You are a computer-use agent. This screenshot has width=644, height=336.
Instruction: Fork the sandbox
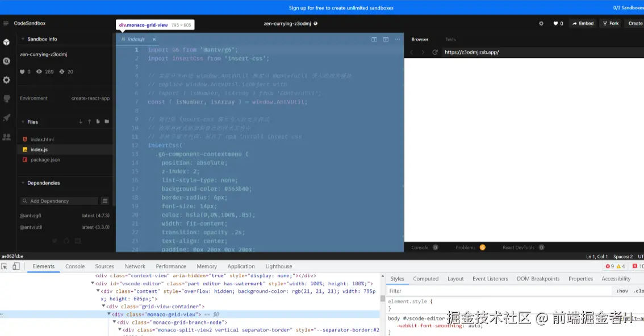610,23
